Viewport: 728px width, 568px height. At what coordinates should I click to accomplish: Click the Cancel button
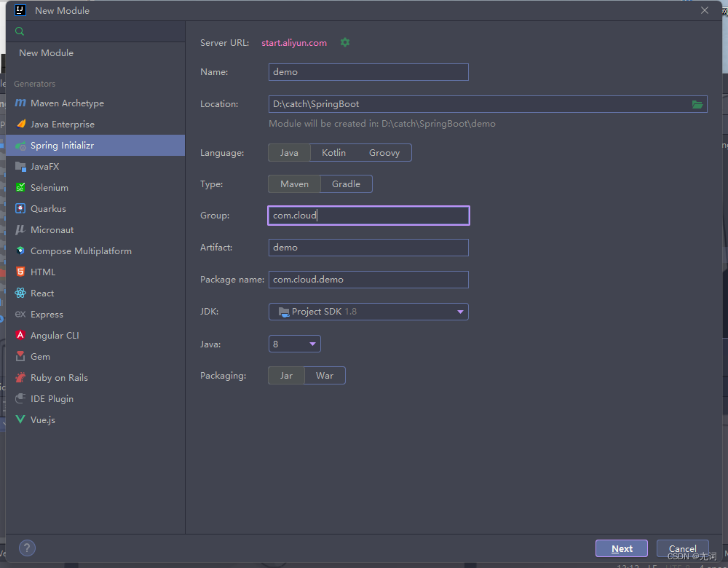683,548
